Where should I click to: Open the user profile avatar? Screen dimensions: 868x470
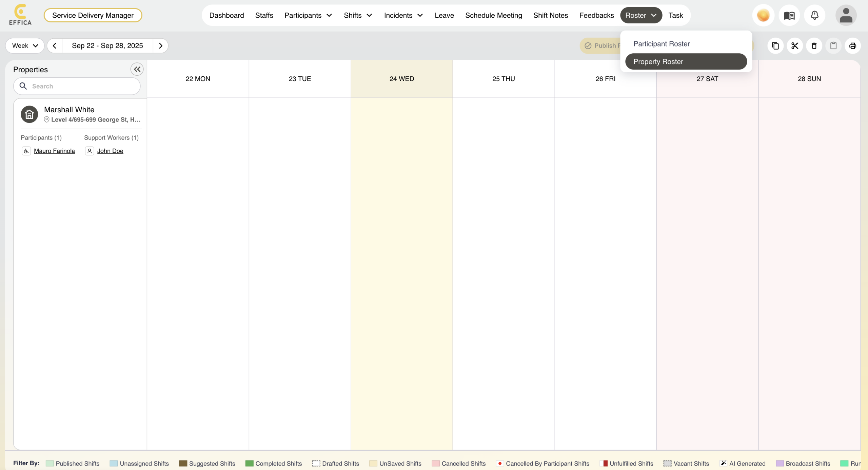pos(846,15)
